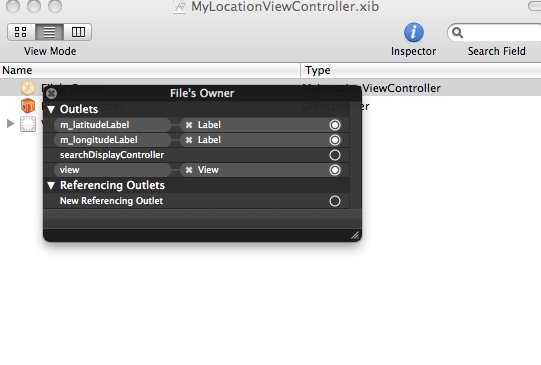
Task: Switch to icon view mode
Action: (21, 32)
